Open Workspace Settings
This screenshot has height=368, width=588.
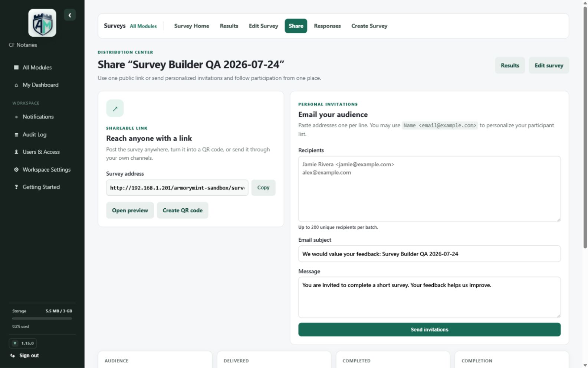(46, 170)
